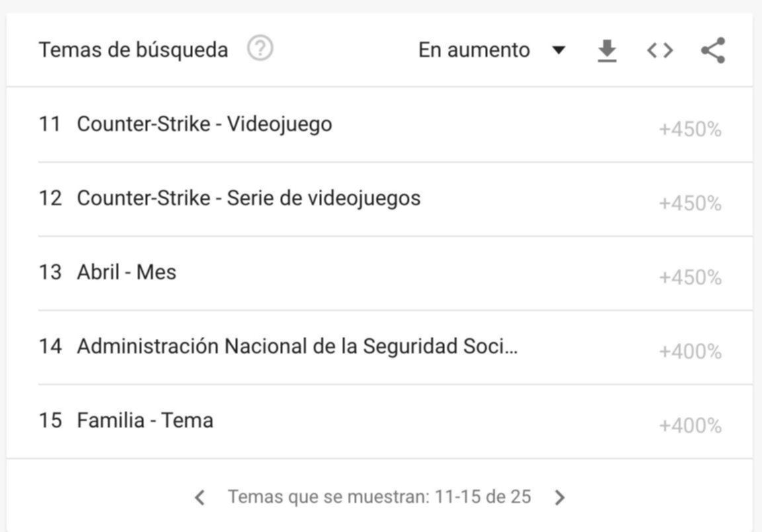Open the "Abril - Mes" topic
This screenshot has height=532, width=762.
click(126, 272)
